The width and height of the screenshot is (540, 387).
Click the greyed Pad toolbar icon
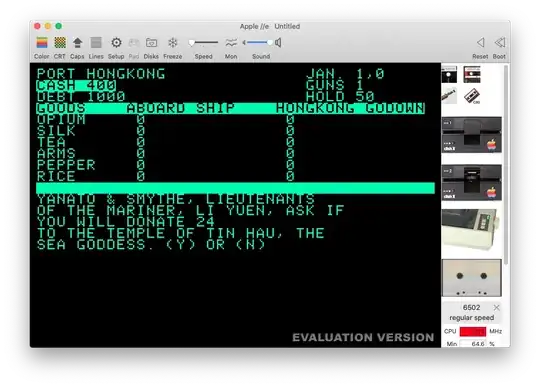[x=134, y=43]
